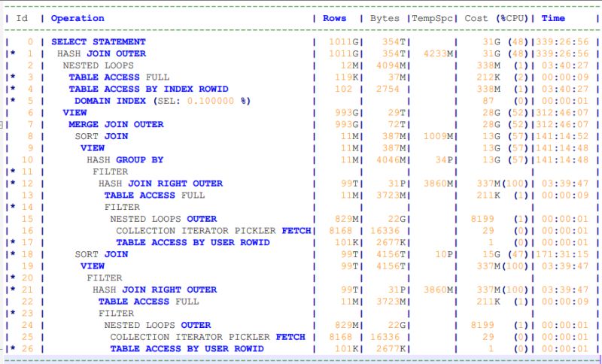
Task: Click the Operation column header
Action: [78, 18]
